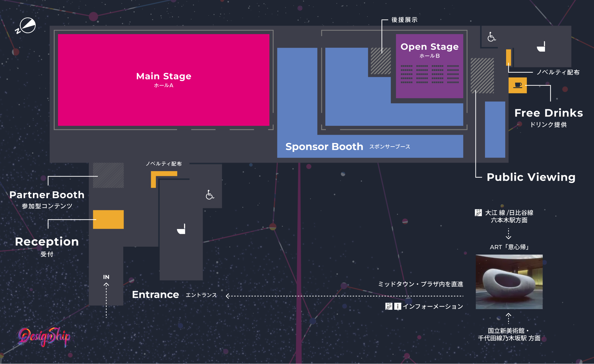This screenshot has height=364, width=594.
Task: Click the information 'i' icon near インフォメーション
Action: click(x=397, y=307)
